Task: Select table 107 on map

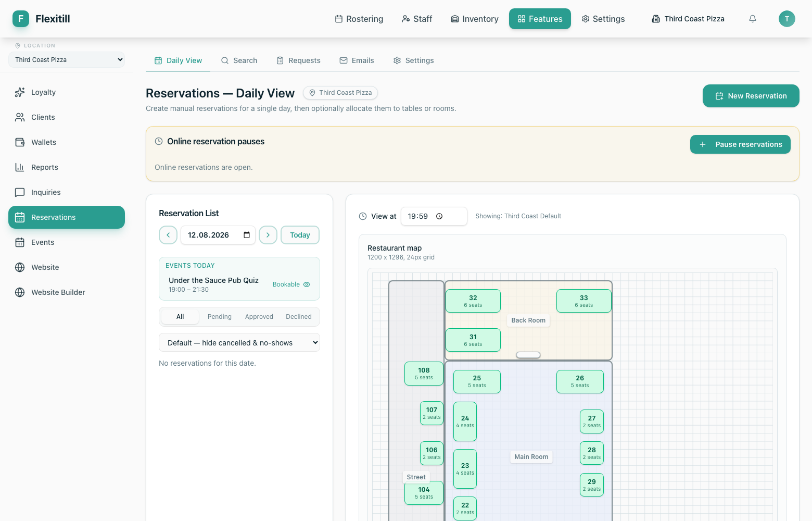Action: coord(432,413)
